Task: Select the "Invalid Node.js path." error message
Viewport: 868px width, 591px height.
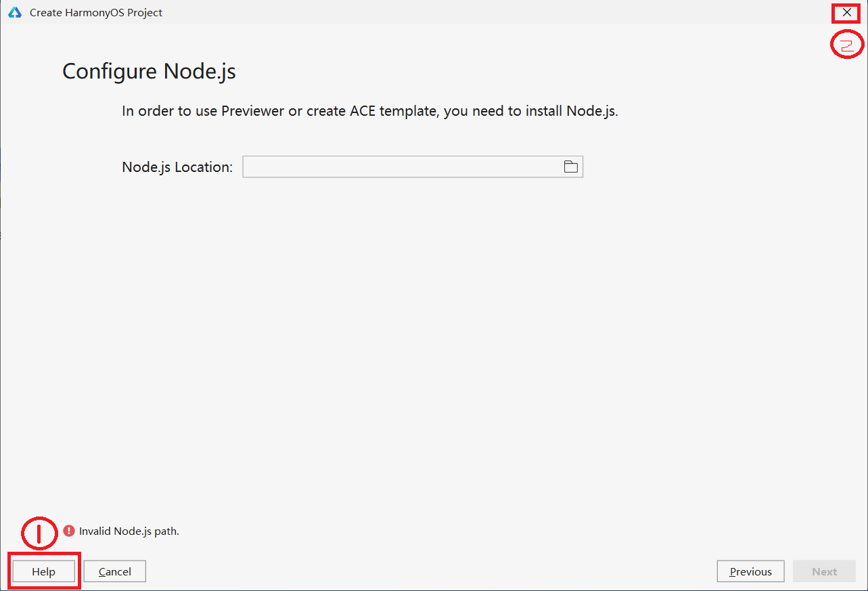Action: [x=129, y=531]
